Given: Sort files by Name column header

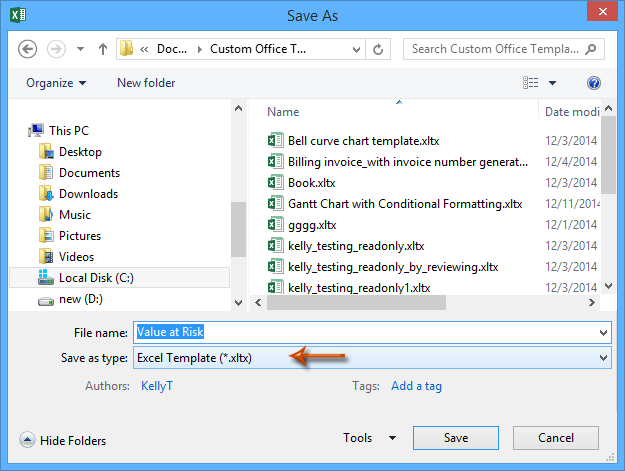Looking at the screenshot, I should [x=284, y=112].
